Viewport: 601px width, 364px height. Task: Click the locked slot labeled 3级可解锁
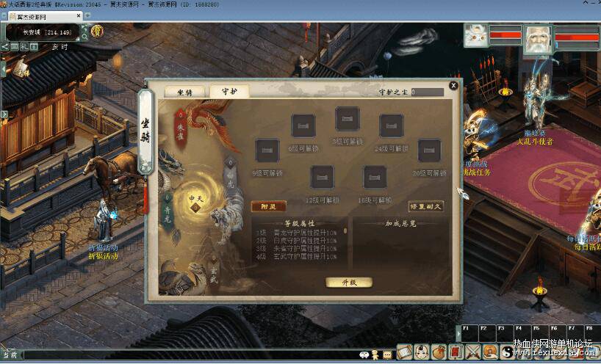[348, 119]
